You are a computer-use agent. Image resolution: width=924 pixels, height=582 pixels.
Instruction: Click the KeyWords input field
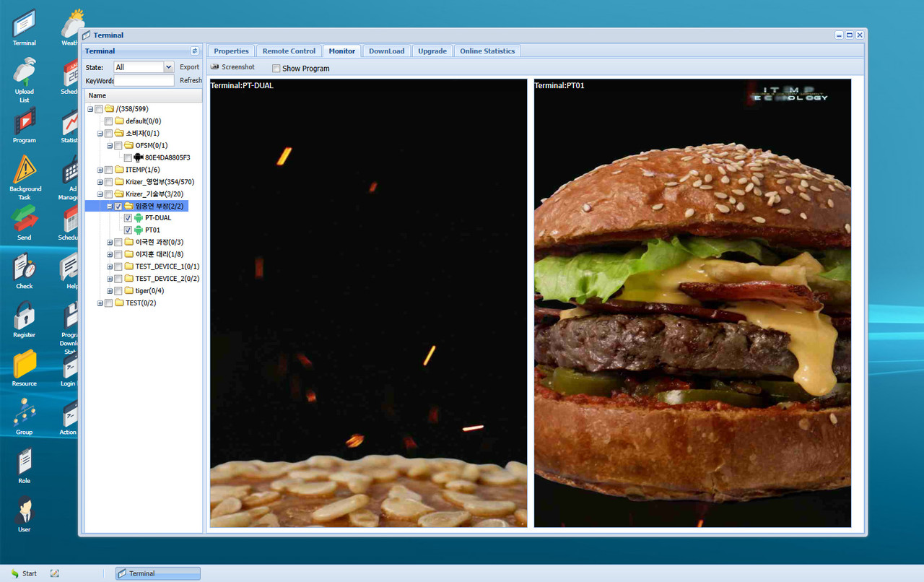point(144,81)
